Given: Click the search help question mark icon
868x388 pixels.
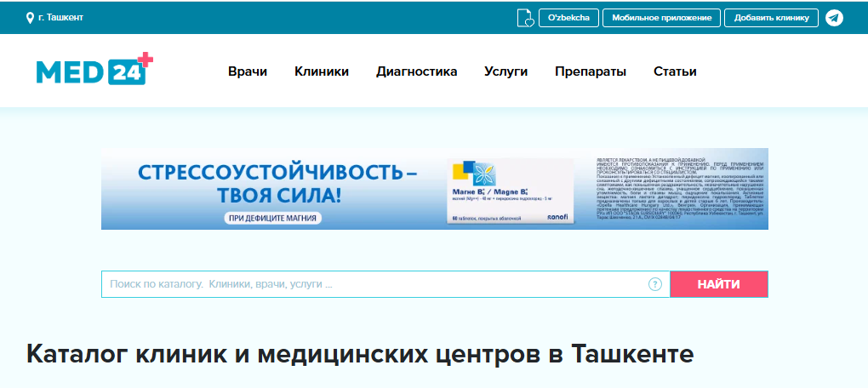Looking at the screenshot, I should click(x=655, y=284).
